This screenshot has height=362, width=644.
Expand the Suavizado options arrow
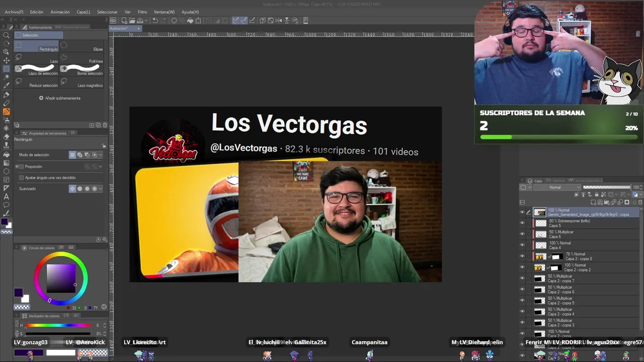[101, 189]
